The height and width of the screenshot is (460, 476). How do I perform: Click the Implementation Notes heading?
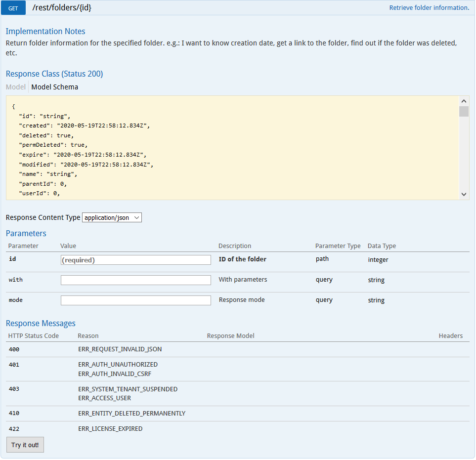click(45, 31)
